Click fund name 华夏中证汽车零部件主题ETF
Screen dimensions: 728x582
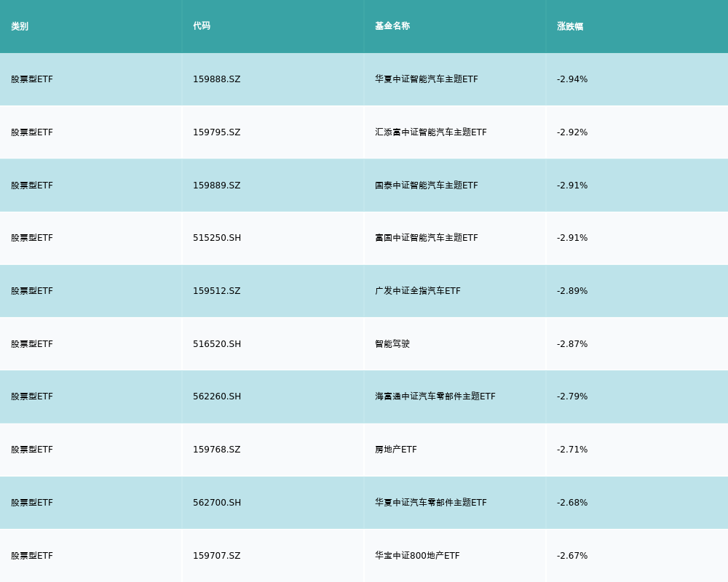(x=431, y=503)
